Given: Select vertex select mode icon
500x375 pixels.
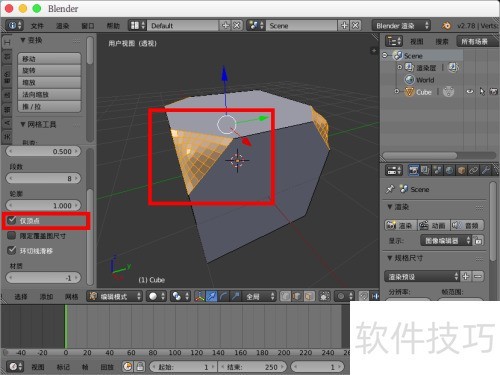Looking at the screenshot, I should (x=285, y=296).
